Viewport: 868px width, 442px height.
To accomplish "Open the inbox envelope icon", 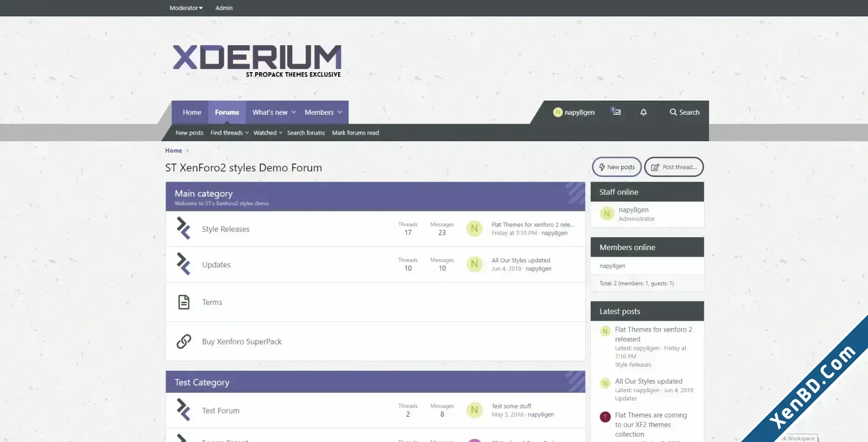I will 616,112.
